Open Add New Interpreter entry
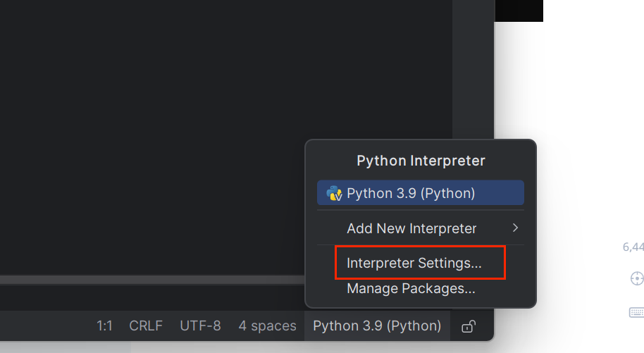 click(x=411, y=228)
